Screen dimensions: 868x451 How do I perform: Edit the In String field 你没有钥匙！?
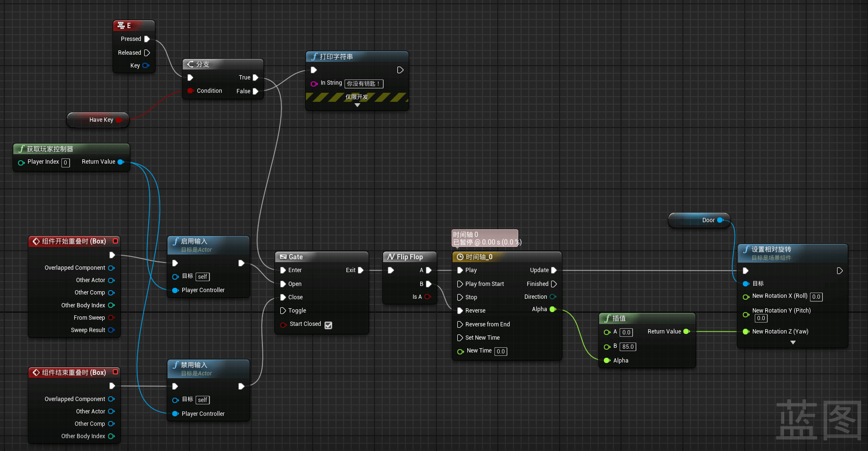[x=364, y=84]
